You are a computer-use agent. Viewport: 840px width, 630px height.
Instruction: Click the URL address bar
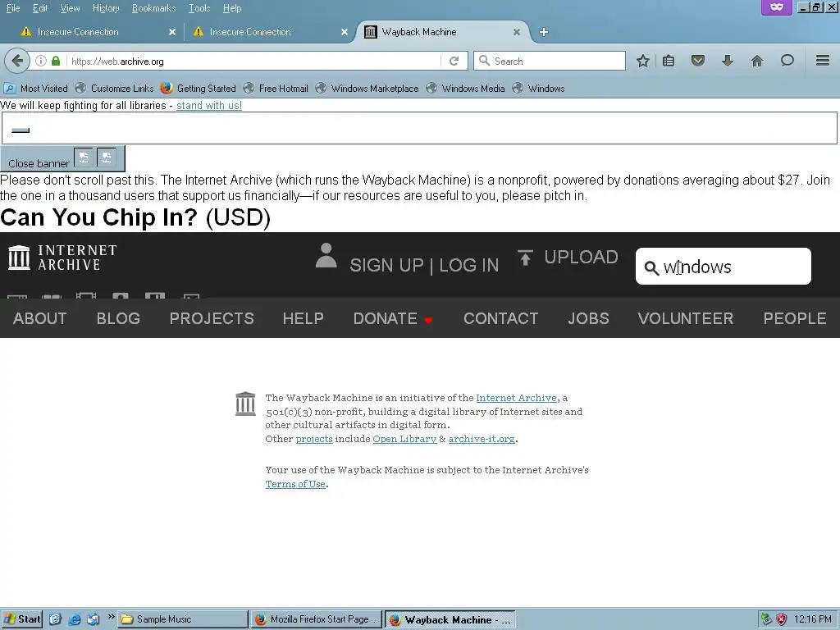[252, 61]
